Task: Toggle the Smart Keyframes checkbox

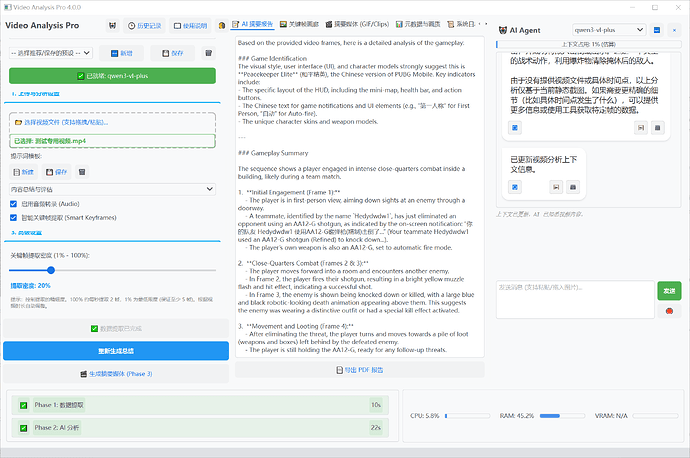Action: [13, 217]
